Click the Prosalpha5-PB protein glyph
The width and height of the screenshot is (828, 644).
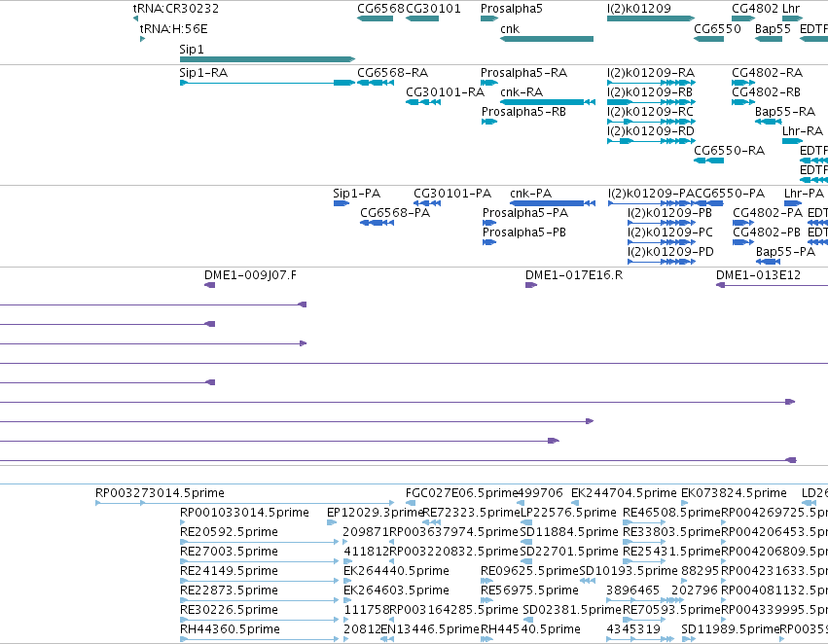[489, 242]
